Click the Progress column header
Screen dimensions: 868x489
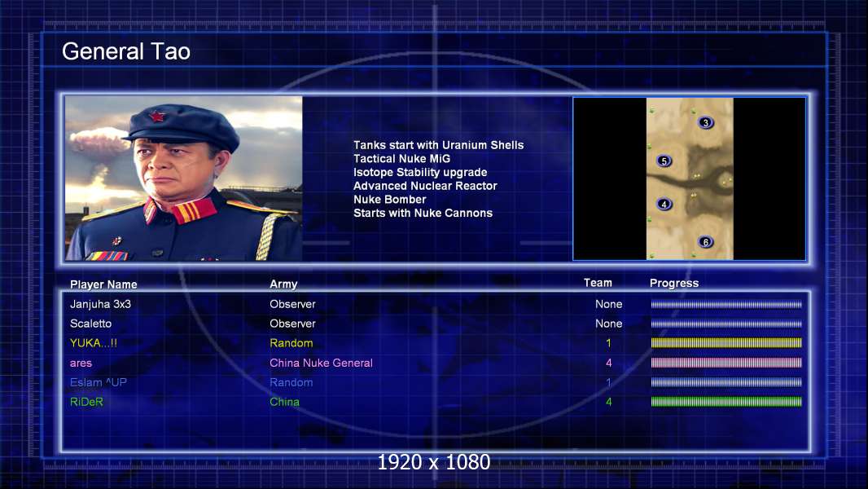[x=673, y=283]
